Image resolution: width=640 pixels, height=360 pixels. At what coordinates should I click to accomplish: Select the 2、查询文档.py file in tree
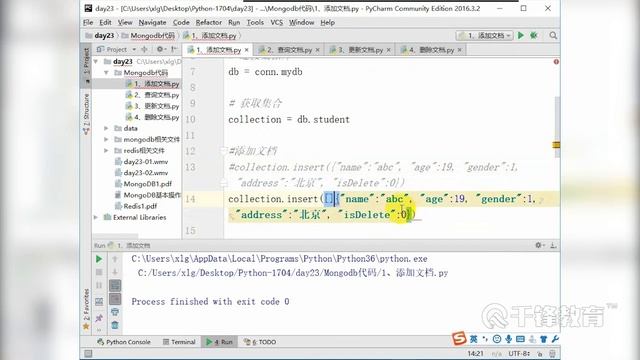click(153, 95)
